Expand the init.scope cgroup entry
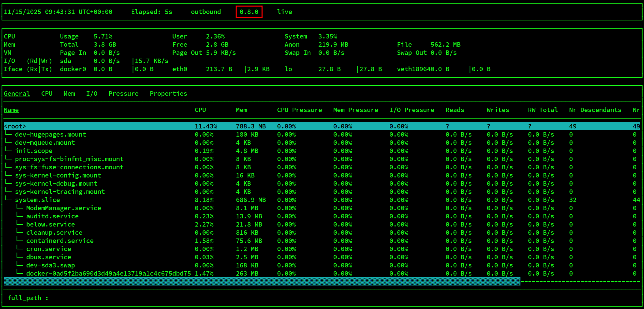This screenshot has height=309, width=644. pyautogui.click(x=33, y=151)
